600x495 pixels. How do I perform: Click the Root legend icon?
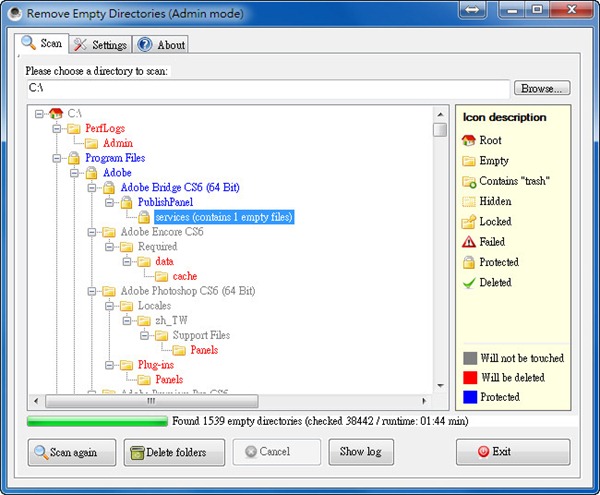469,140
